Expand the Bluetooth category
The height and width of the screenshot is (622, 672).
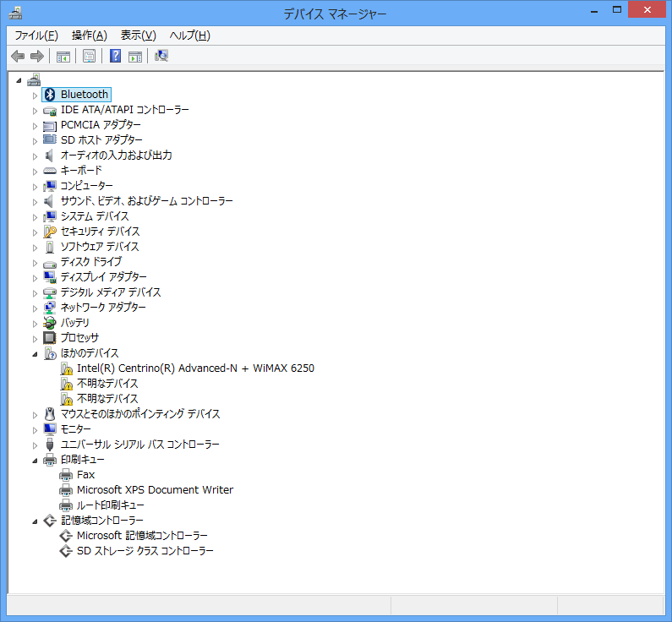click(x=36, y=95)
